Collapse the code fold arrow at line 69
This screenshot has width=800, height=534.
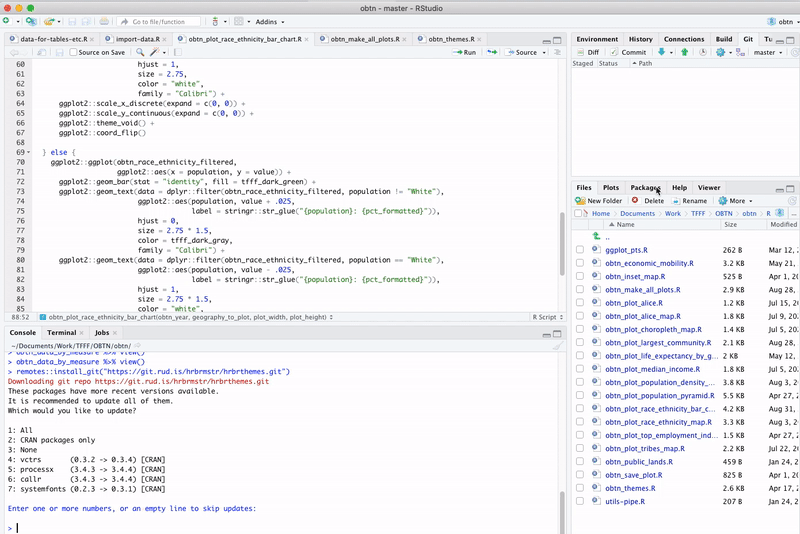click(29, 152)
